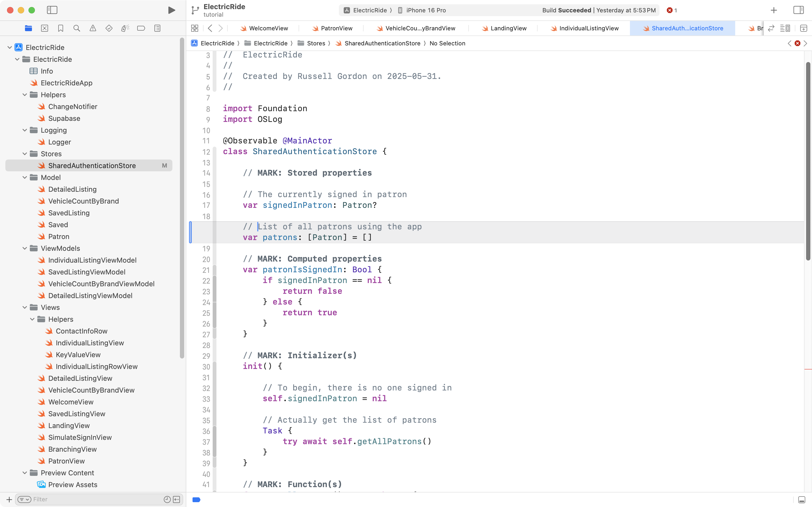Open the issue navigator warning icon
The image size is (812, 507).
[93, 28]
